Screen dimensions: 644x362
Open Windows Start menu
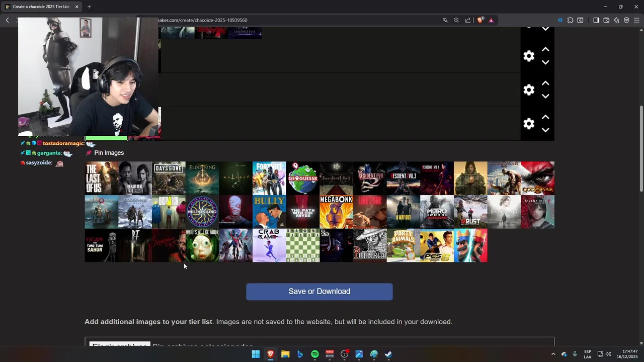[256, 354]
